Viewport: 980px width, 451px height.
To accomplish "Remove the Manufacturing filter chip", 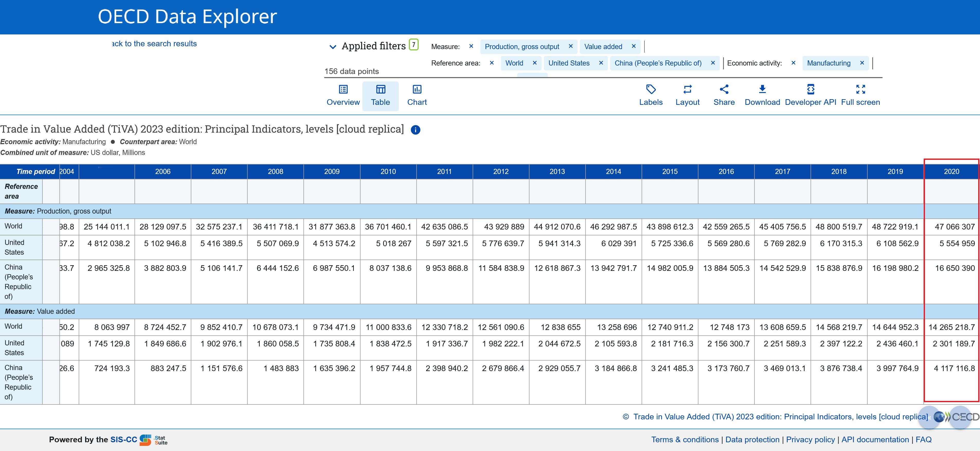I will tap(862, 63).
